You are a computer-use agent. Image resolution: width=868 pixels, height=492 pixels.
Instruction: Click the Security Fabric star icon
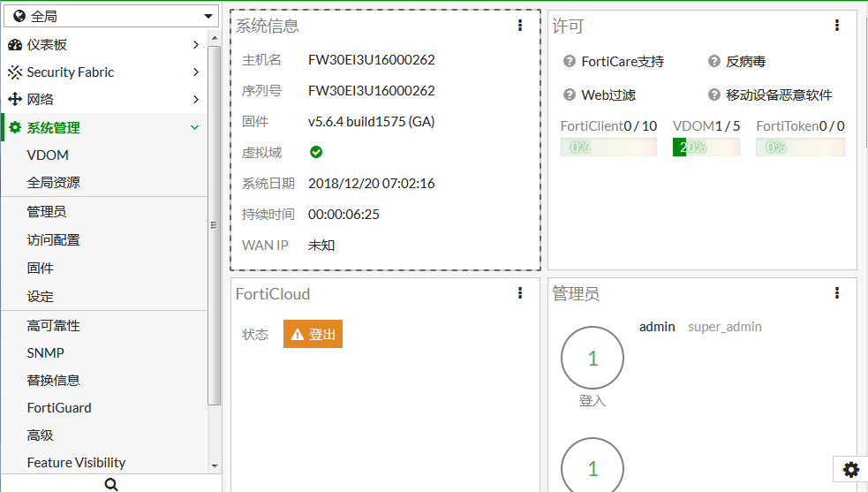tap(15, 72)
